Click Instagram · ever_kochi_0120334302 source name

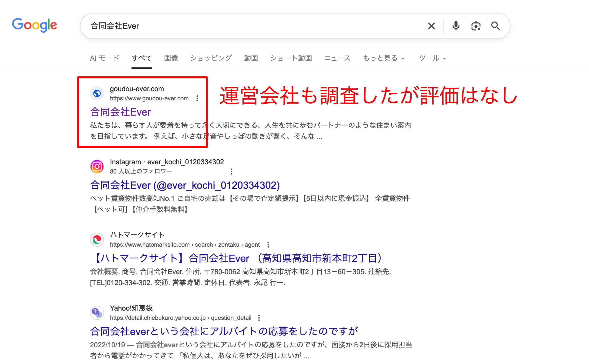(x=167, y=162)
